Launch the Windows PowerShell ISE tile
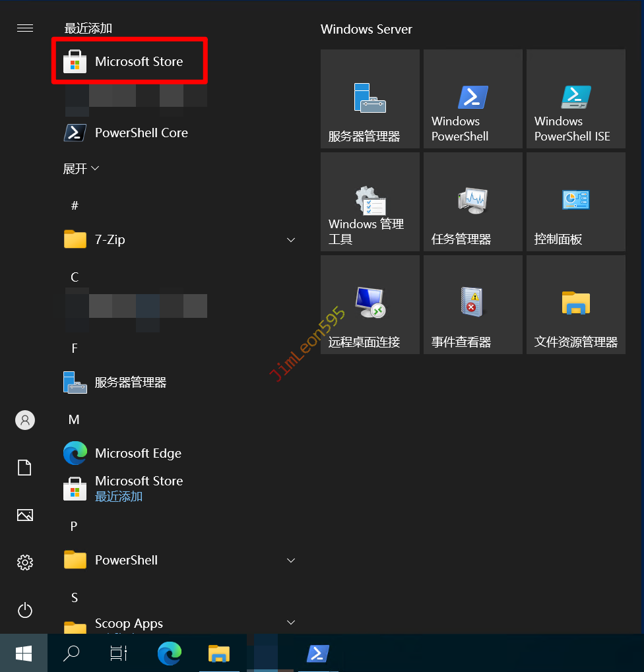Image resolution: width=644 pixels, height=672 pixels. [x=576, y=99]
